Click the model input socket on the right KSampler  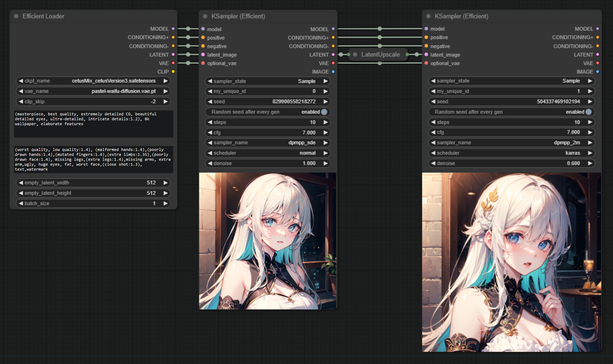coord(426,29)
